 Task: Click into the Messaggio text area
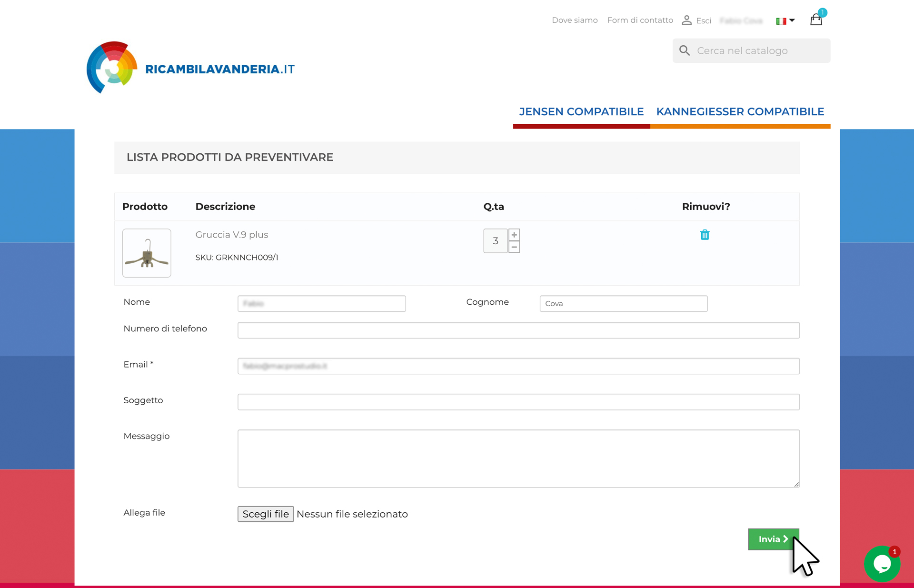tap(518, 458)
